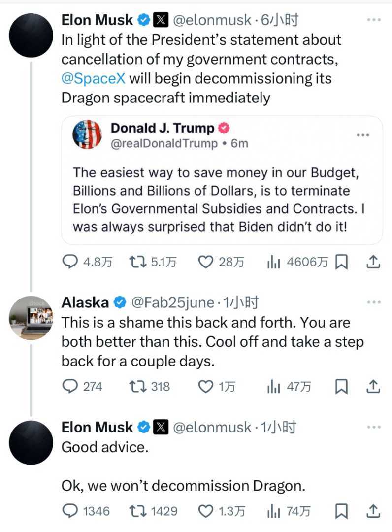Reply to Alaska's comment
392x532 pixels.
[x=71, y=387]
